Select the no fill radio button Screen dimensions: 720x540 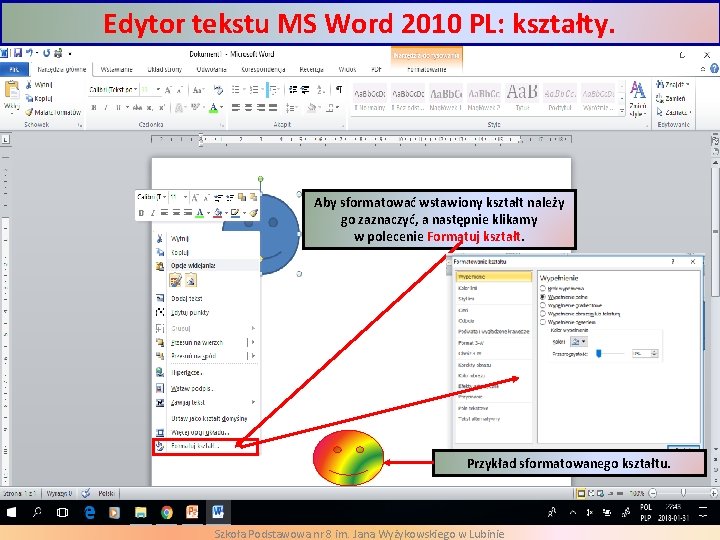543,288
